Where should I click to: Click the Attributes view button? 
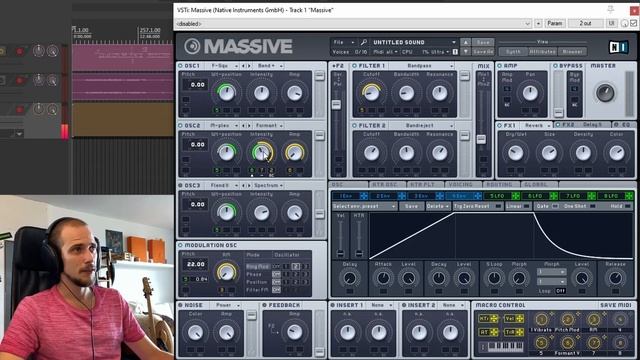(542, 52)
